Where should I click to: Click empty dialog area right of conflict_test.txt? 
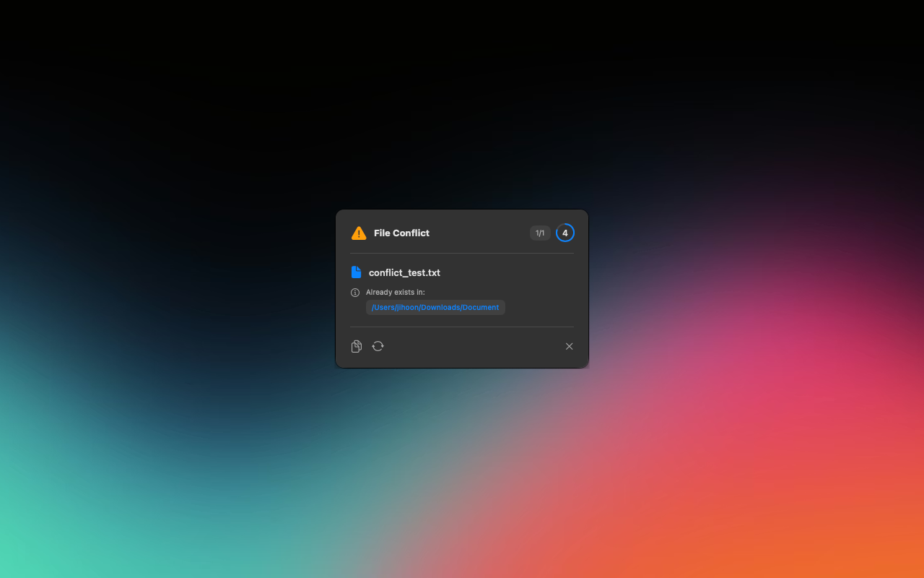(x=513, y=273)
